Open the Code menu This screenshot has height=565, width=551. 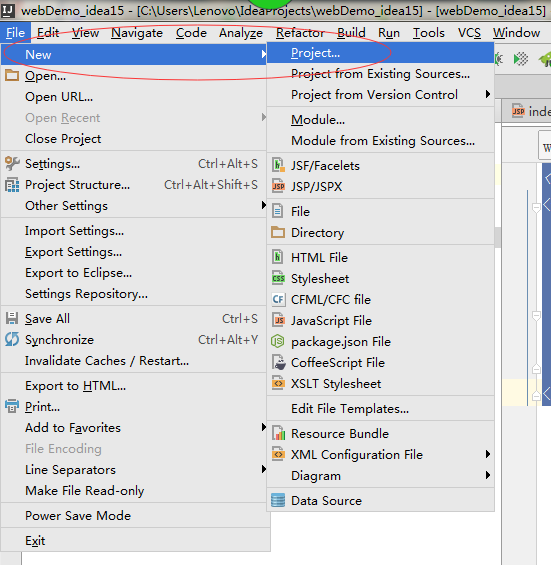[191, 33]
